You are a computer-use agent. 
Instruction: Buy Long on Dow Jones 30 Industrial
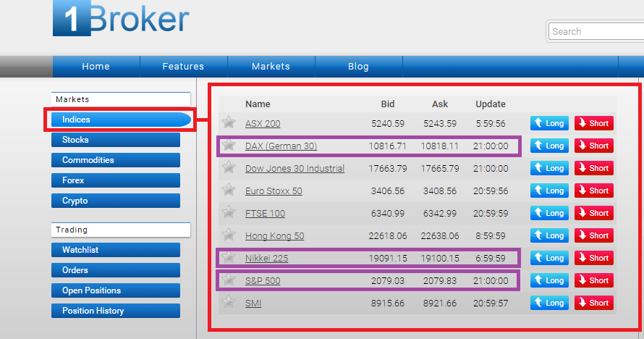click(549, 168)
